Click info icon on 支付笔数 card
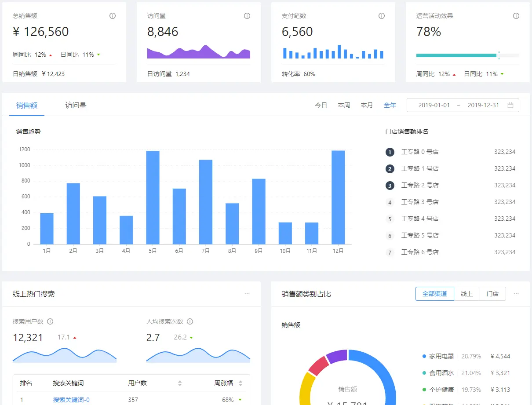The height and width of the screenshot is (405, 532). (x=382, y=16)
